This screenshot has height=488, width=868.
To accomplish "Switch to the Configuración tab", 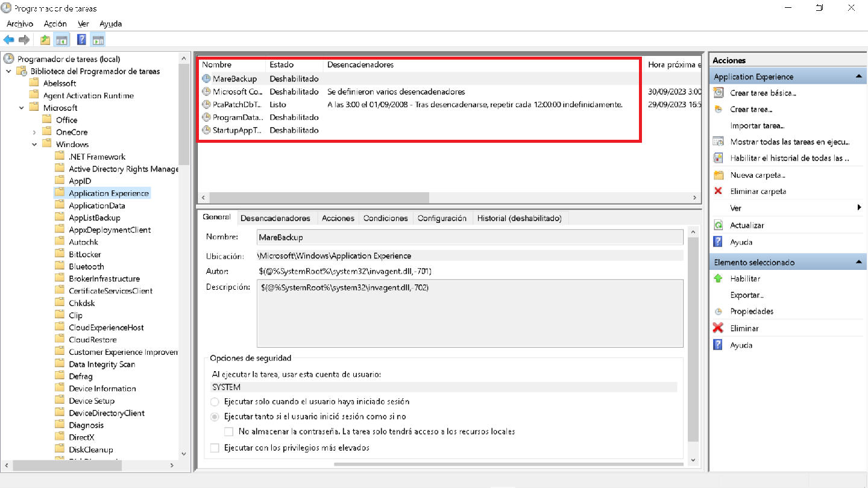I will coord(442,218).
